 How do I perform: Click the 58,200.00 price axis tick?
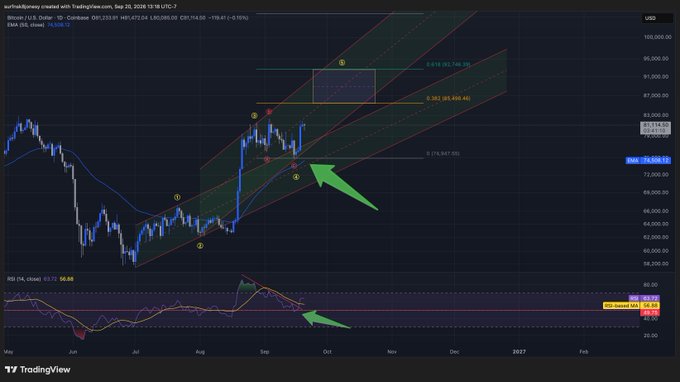point(657,264)
